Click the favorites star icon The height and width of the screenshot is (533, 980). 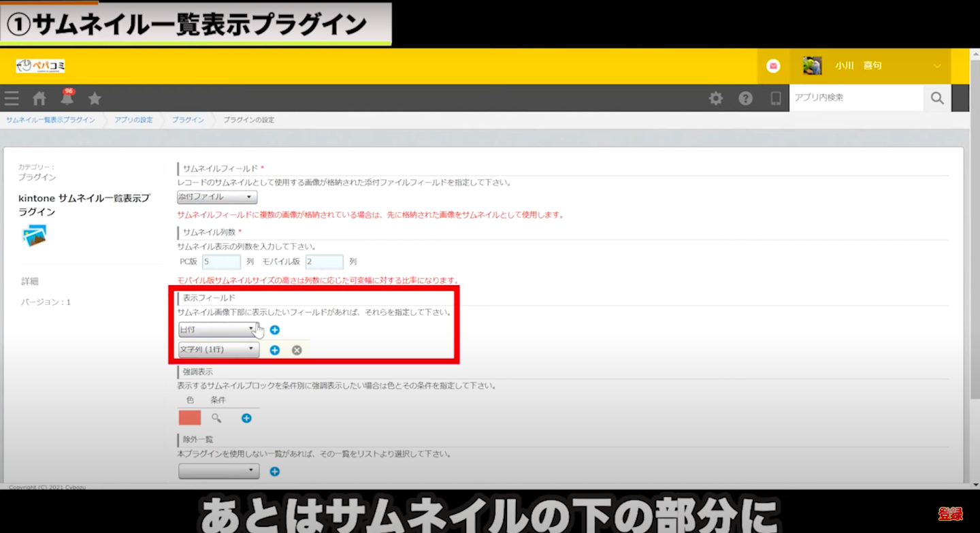(x=95, y=99)
